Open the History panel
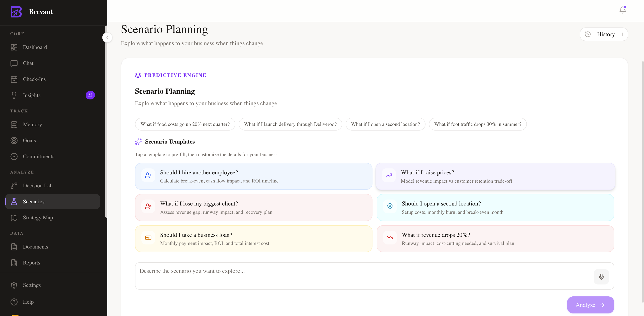 [604, 34]
